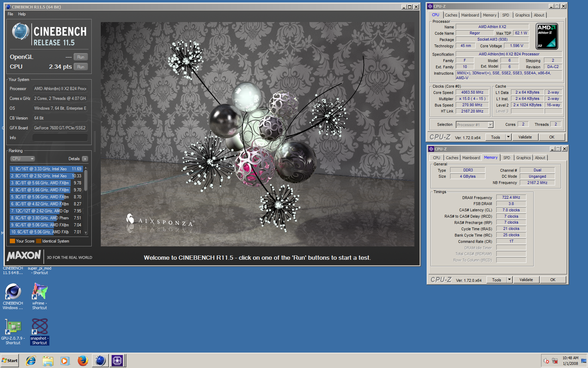
Task: Click the Identical System brown legend swatch
Action: click(38, 241)
